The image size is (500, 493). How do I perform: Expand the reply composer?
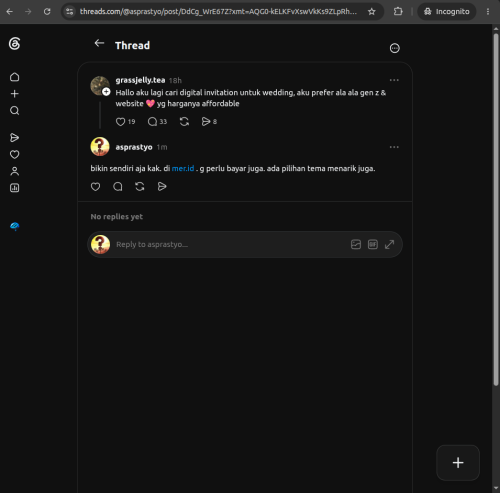pos(389,244)
